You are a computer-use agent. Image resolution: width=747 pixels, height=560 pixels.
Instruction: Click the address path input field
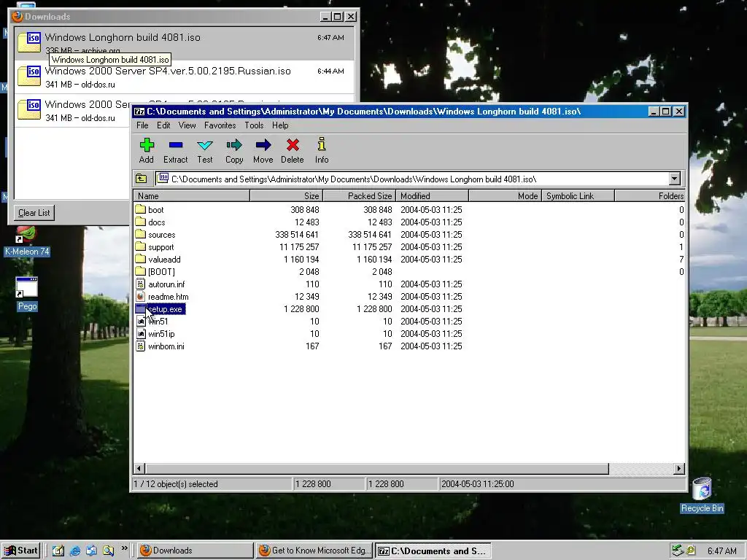[x=412, y=179]
